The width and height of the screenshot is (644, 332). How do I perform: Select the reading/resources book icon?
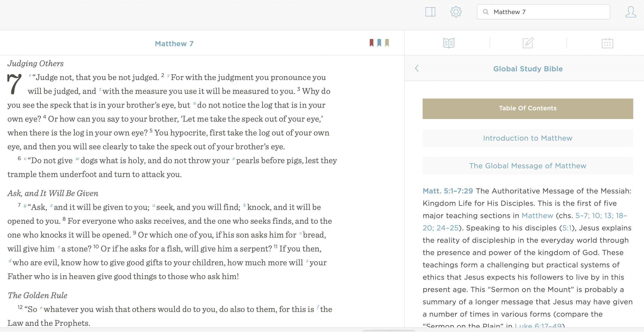pyautogui.click(x=449, y=43)
